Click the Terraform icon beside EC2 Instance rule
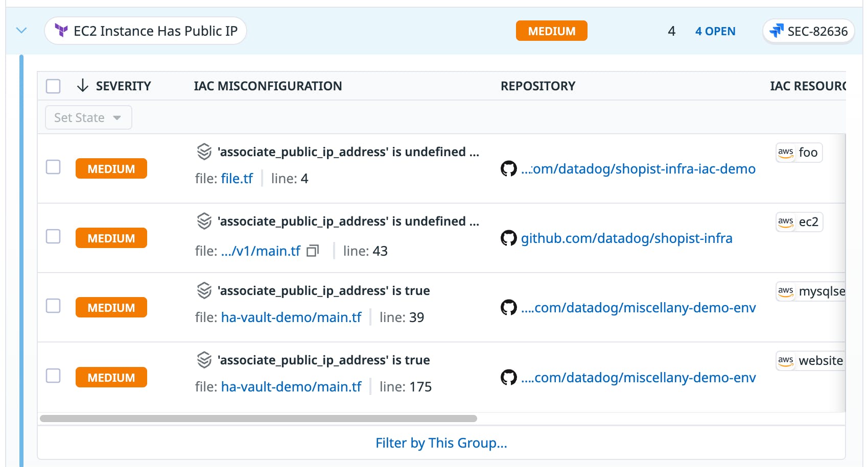Image resolution: width=868 pixels, height=467 pixels. tap(61, 31)
